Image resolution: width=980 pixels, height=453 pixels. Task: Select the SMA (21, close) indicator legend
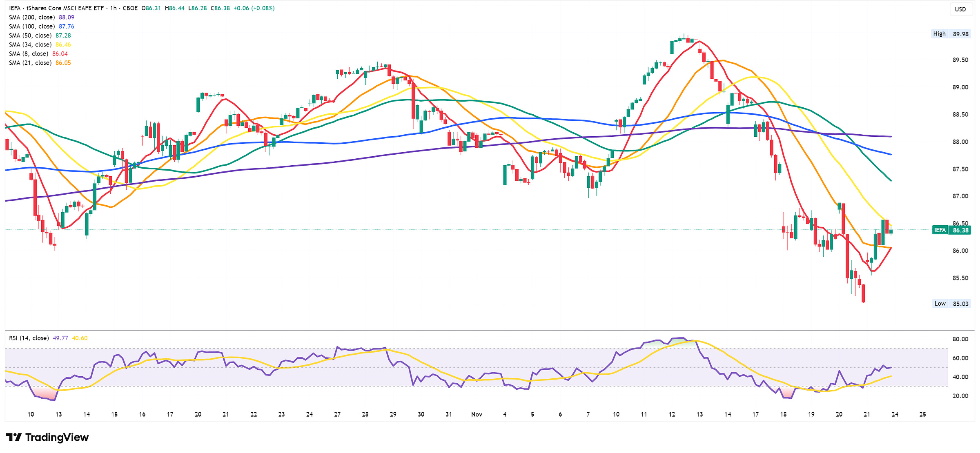[30, 63]
